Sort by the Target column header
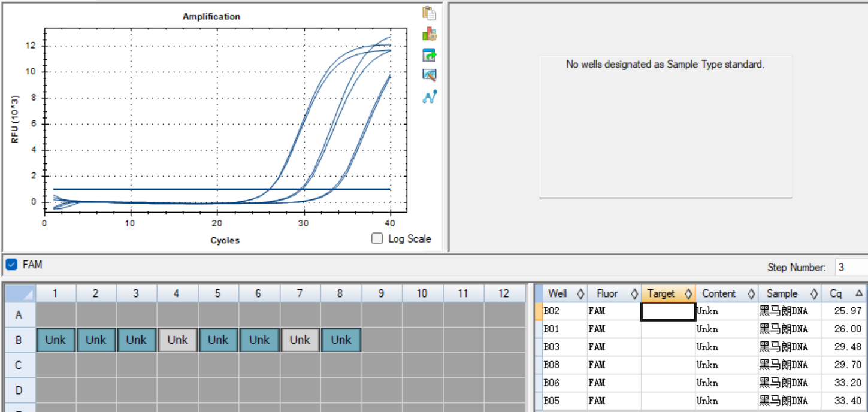 [668, 293]
